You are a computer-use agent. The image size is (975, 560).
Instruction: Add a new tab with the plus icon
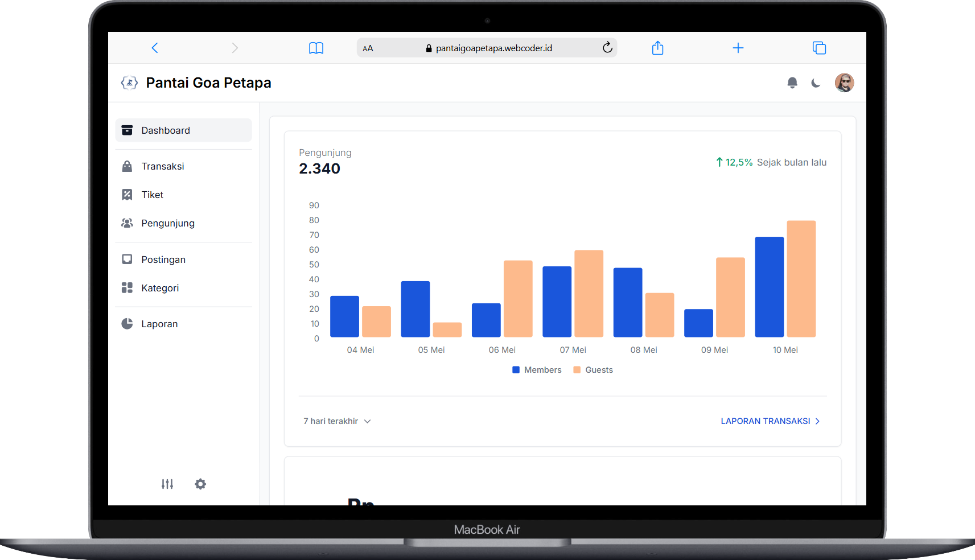tap(738, 48)
